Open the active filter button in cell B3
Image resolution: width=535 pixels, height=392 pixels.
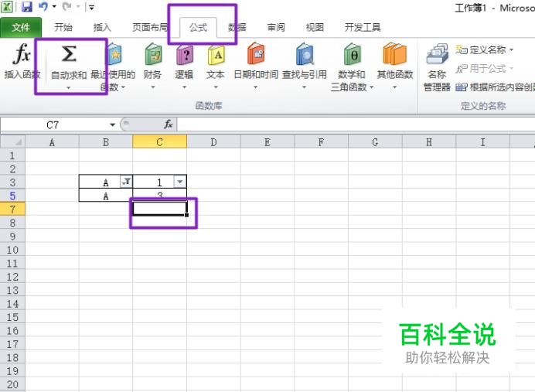(126, 182)
